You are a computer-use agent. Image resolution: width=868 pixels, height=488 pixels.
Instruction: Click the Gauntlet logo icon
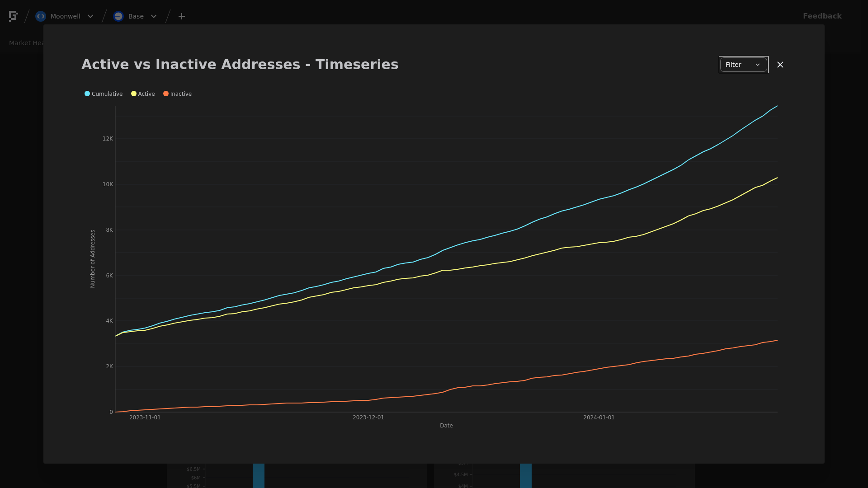pyautogui.click(x=13, y=16)
